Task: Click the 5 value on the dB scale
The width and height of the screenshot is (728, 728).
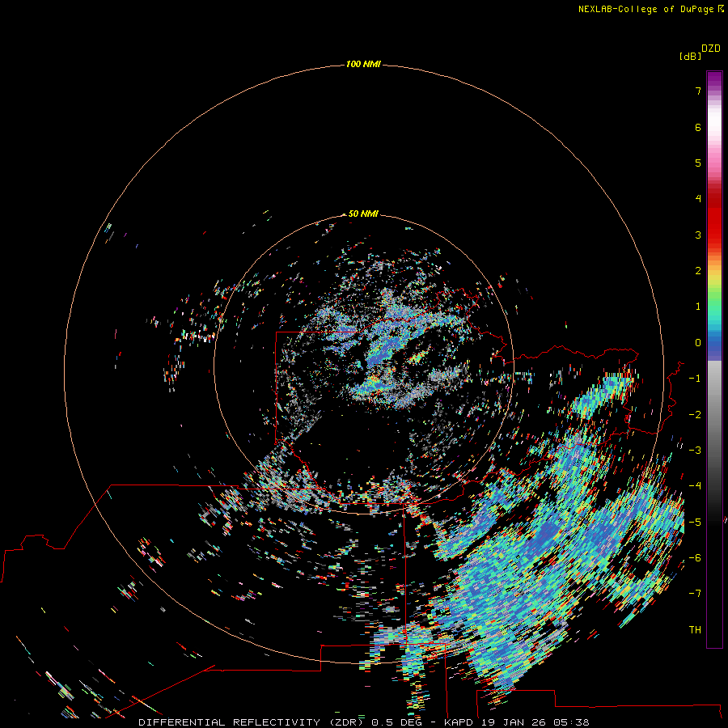Action: tap(698, 163)
